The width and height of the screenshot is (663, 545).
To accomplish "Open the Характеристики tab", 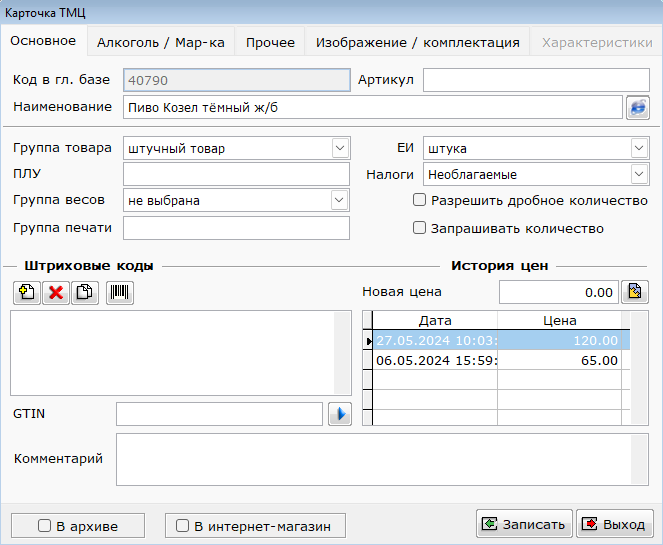I will [x=597, y=43].
